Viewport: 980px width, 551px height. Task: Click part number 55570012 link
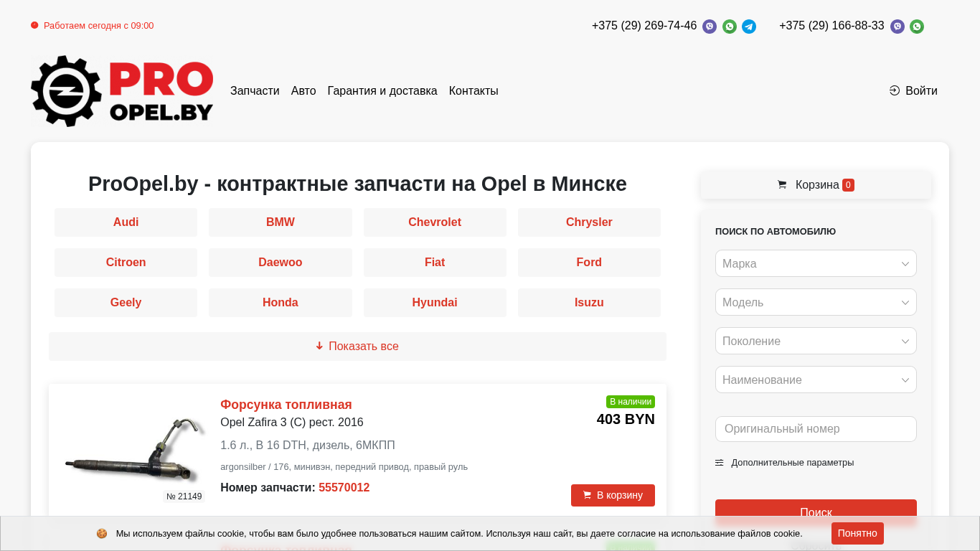tap(344, 488)
